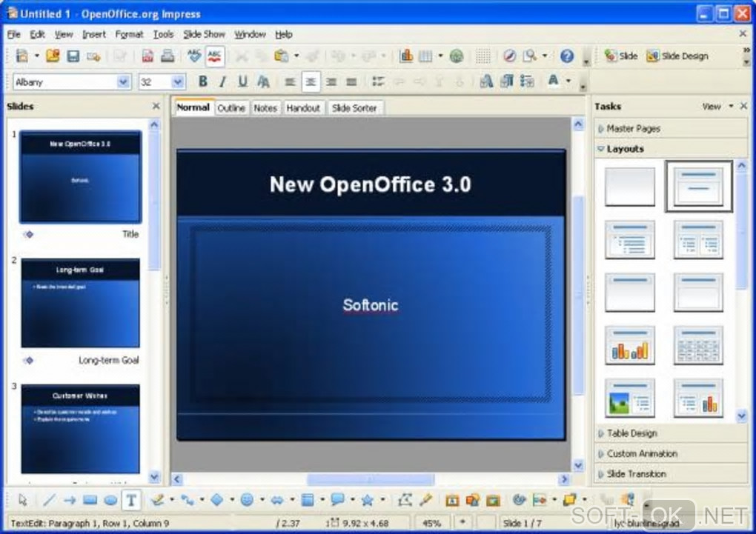Expand the Slide Transition section
This screenshot has height=534, width=756.
[x=672, y=473]
